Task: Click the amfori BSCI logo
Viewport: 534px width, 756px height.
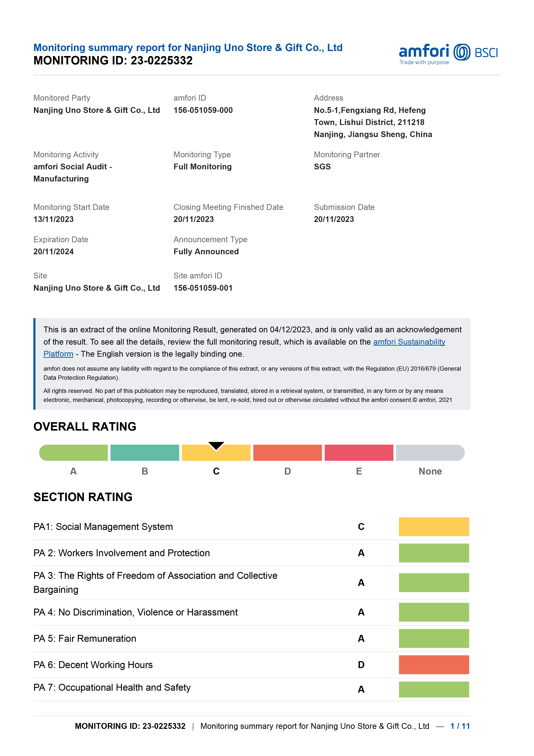Action: tap(448, 54)
